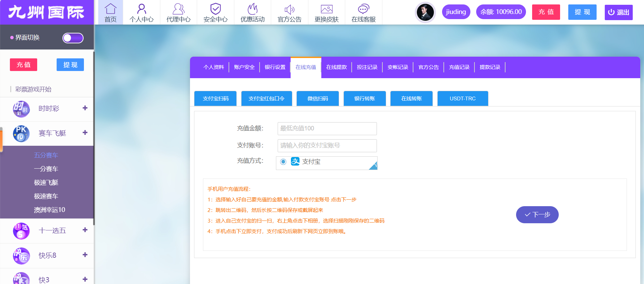
Task: Open 更换皮肤 skin picture icon
Action: tap(326, 9)
